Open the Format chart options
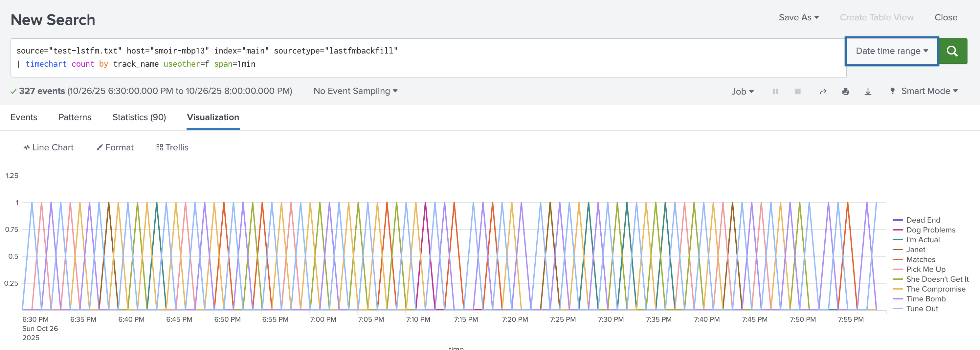 115,148
